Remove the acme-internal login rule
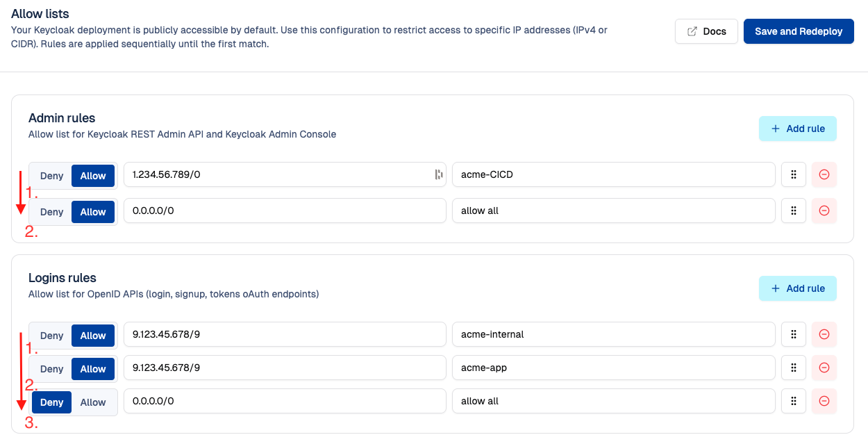 pos(824,334)
